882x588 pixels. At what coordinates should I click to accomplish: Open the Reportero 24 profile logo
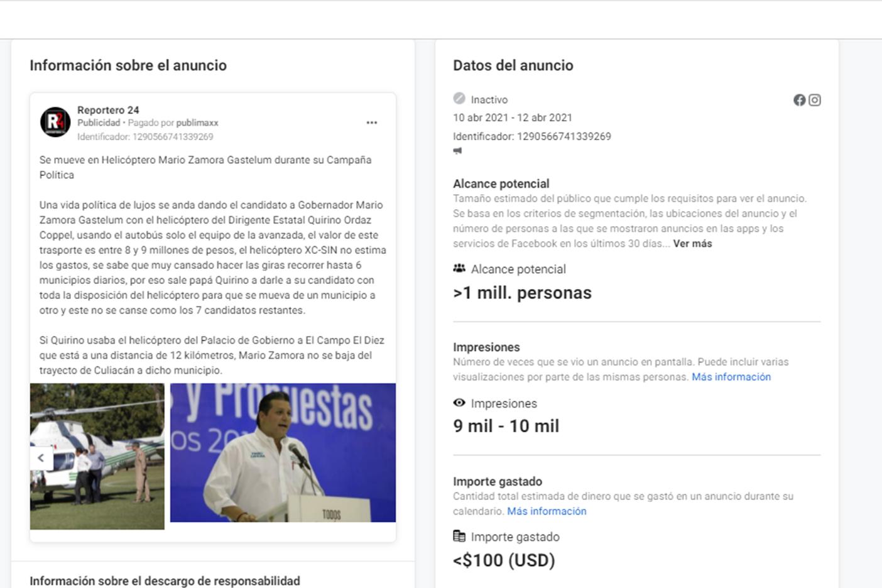pyautogui.click(x=53, y=121)
